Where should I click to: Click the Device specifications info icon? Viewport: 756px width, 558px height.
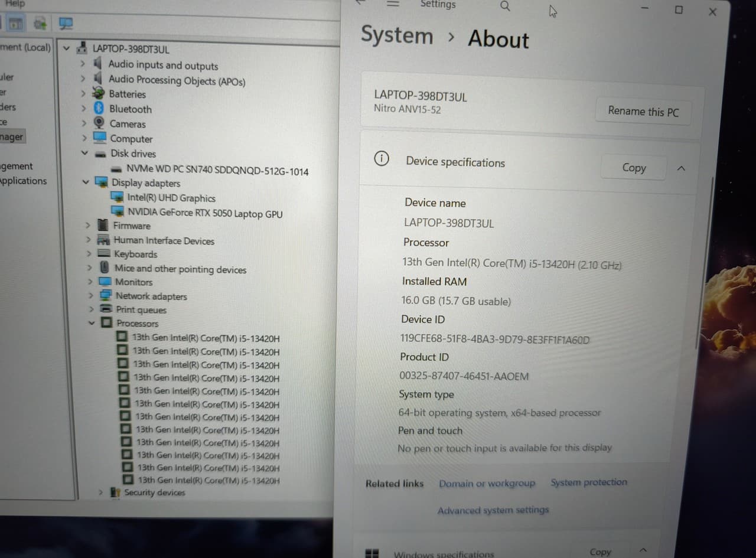pos(382,158)
